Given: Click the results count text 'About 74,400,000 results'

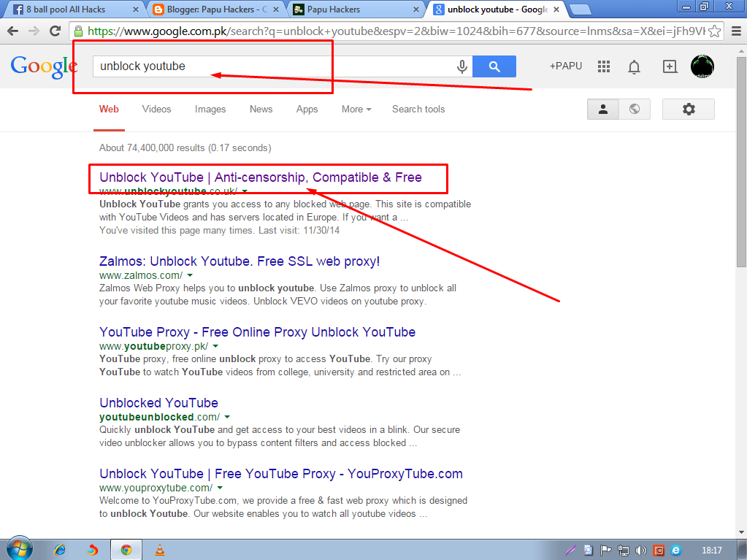Looking at the screenshot, I should click(x=151, y=148).
